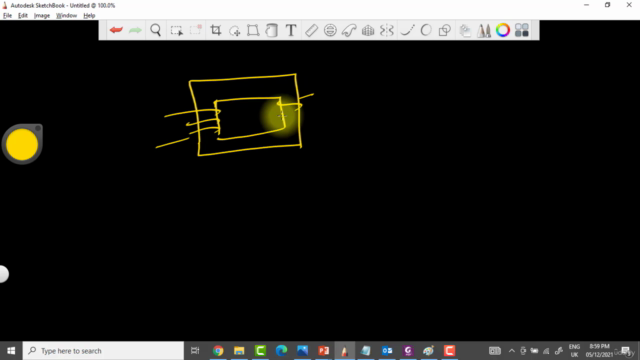Open the Copic Color Library icon
Image resolution: width=640 pixels, height=360 pixels.
(x=522, y=30)
